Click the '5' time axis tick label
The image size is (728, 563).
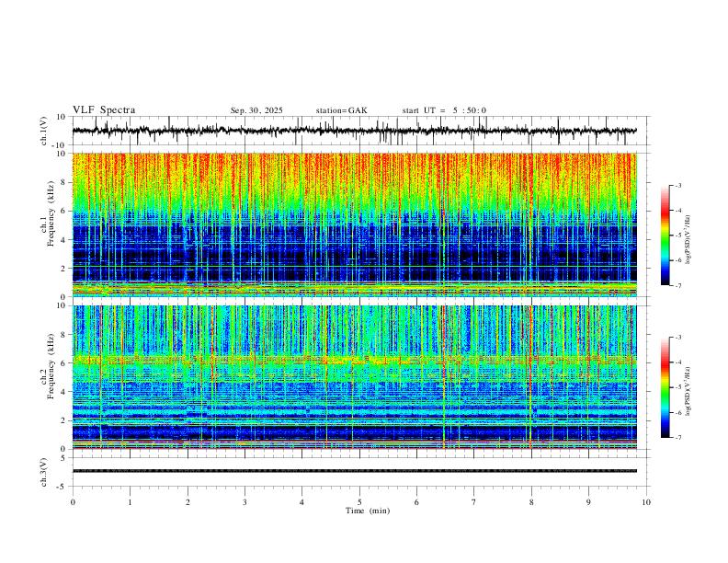point(359,502)
